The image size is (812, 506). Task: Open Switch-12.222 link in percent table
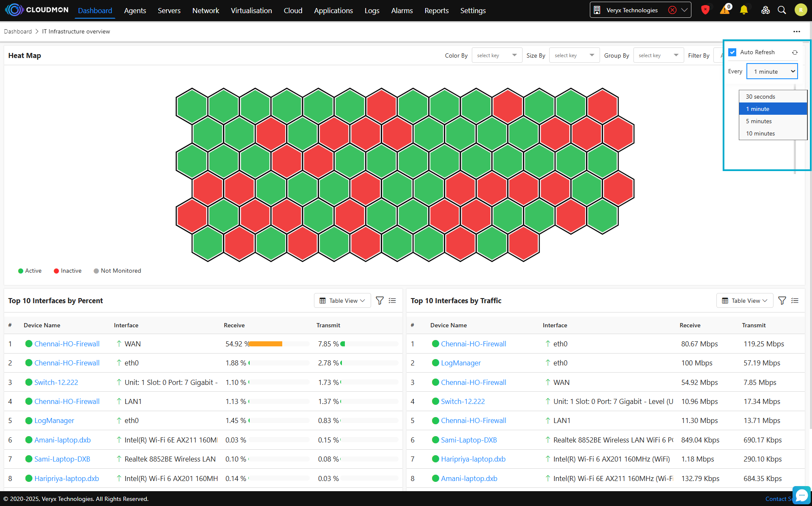(x=56, y=382)
